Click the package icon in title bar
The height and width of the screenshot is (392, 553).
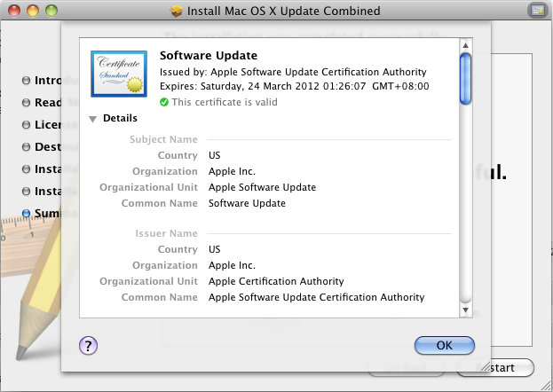177,11
